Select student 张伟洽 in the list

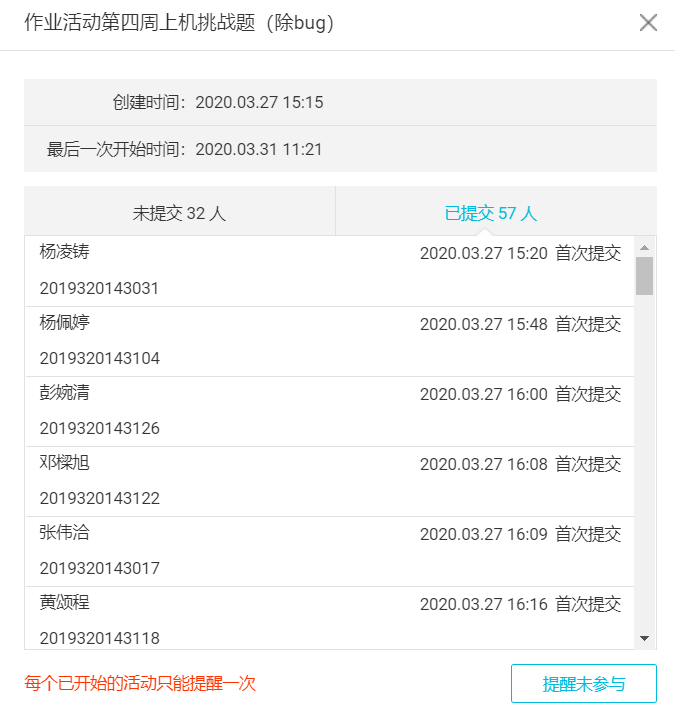[x=65, y=533]
